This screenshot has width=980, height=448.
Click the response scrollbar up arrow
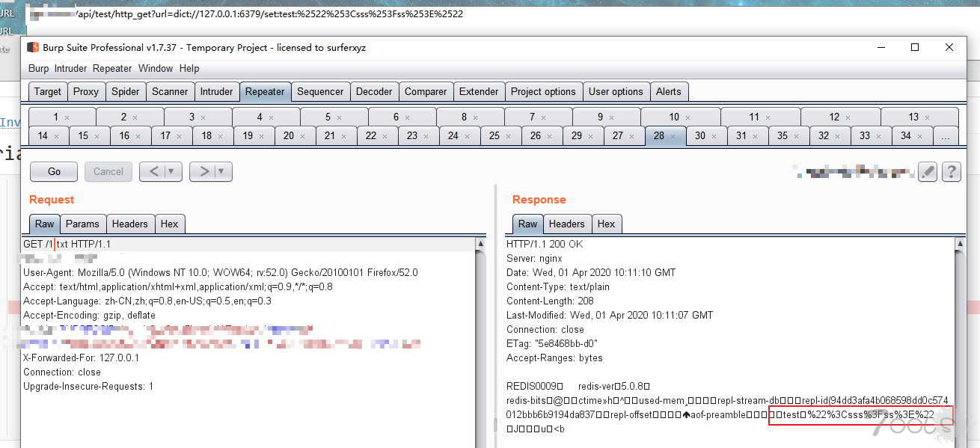pos(961,244)
